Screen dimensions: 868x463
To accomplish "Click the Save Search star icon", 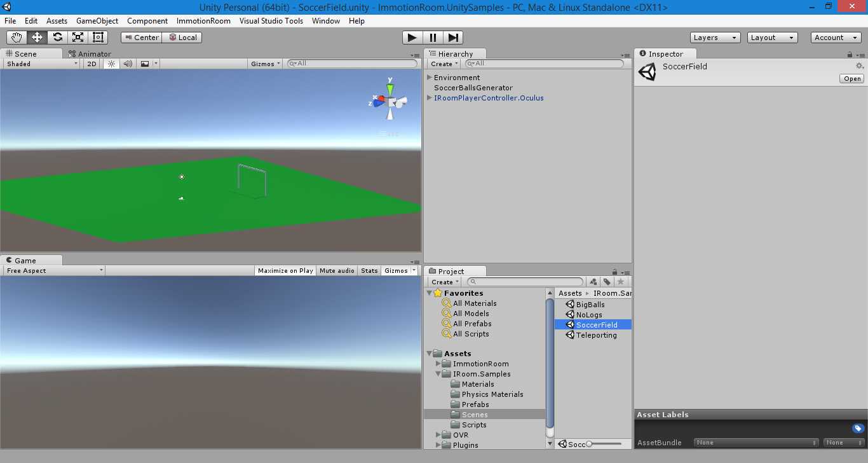I will pyautogui.click(x=621, y=282).
